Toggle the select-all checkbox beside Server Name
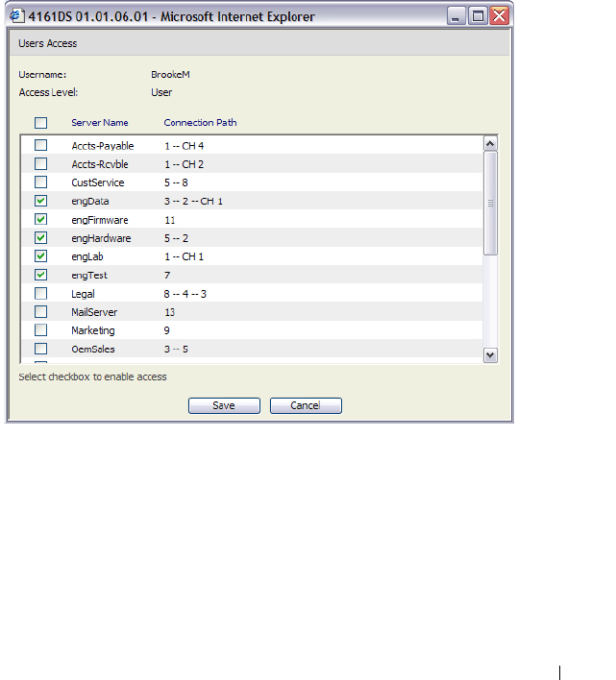 pyautogui.click(x=40, y=123)
